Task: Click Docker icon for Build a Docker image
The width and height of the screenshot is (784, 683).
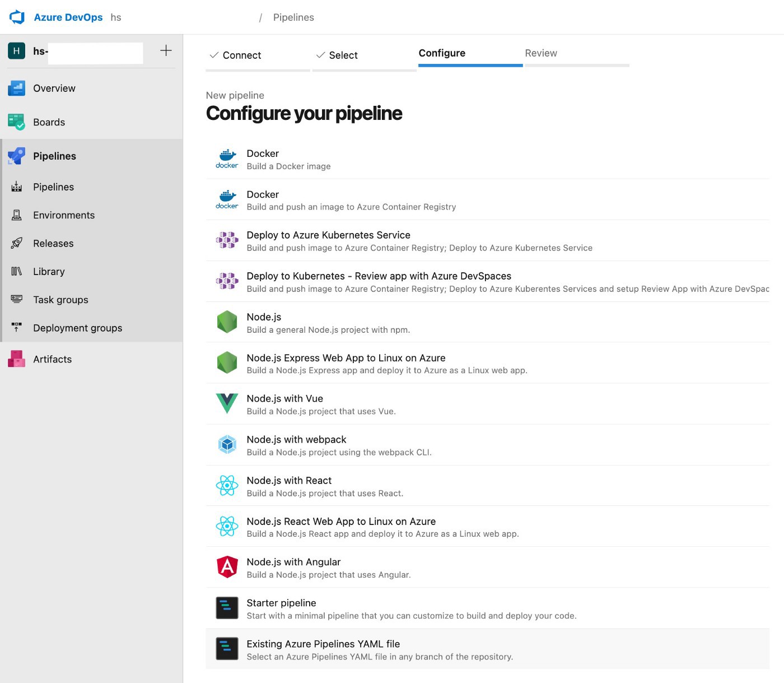Action: [x=227, y=159]
